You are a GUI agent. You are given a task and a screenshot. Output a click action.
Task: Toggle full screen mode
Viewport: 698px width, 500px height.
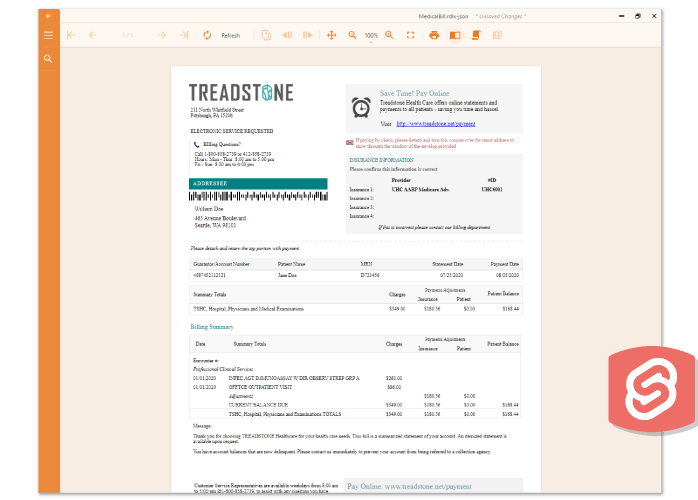coord(410,35)
